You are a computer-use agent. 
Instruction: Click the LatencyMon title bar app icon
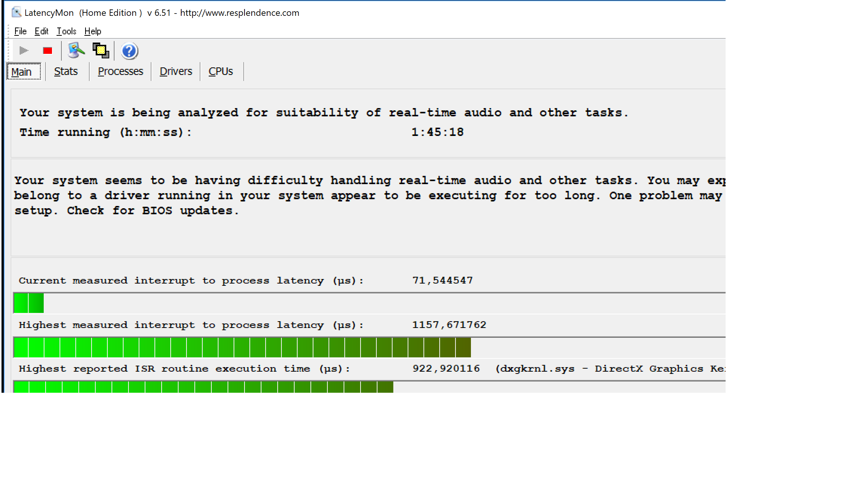[16, 12]
